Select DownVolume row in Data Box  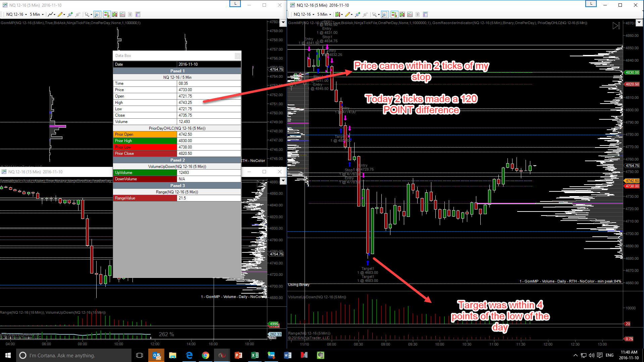point(177,179)
